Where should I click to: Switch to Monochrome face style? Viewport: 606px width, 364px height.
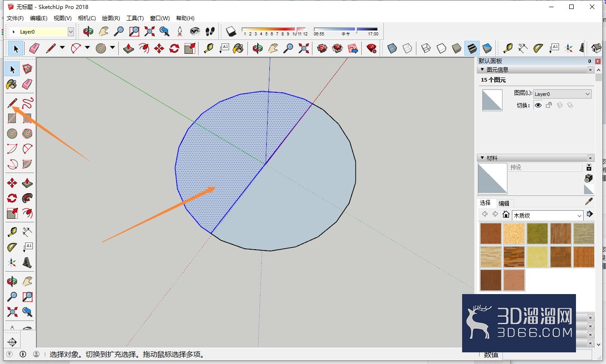(487, 48)
